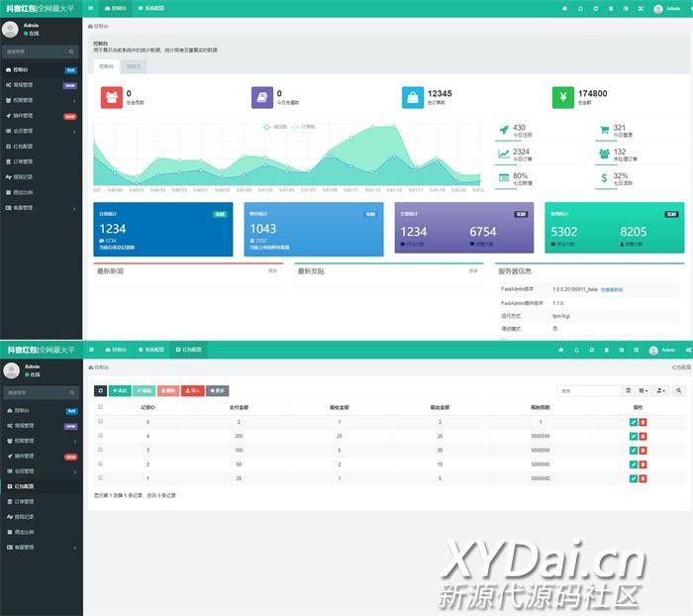Click the red members icon on the dashboard
Screen dimensions: 693x616
pyautogui.click(x=112, y=97)
